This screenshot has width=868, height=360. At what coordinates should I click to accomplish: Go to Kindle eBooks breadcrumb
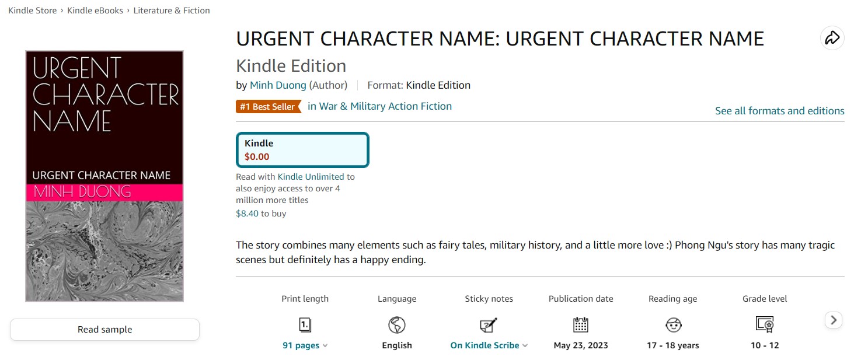(95, 11)
